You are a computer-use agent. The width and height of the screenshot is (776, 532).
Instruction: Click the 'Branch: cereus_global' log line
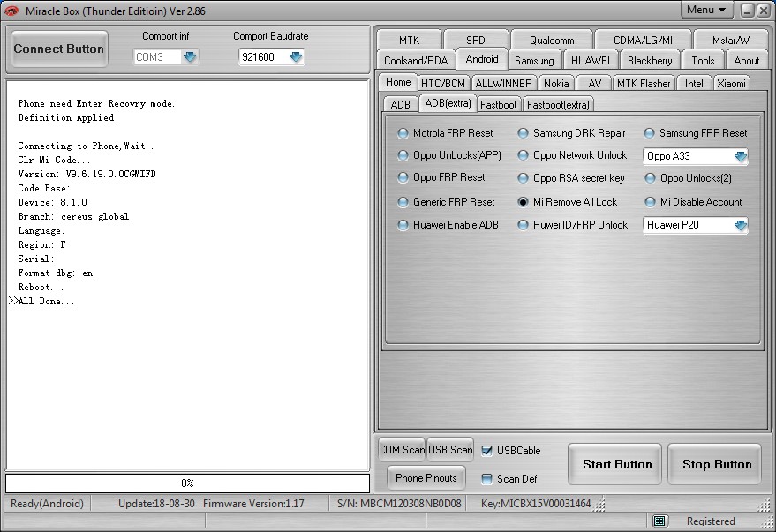coord(73,216)
